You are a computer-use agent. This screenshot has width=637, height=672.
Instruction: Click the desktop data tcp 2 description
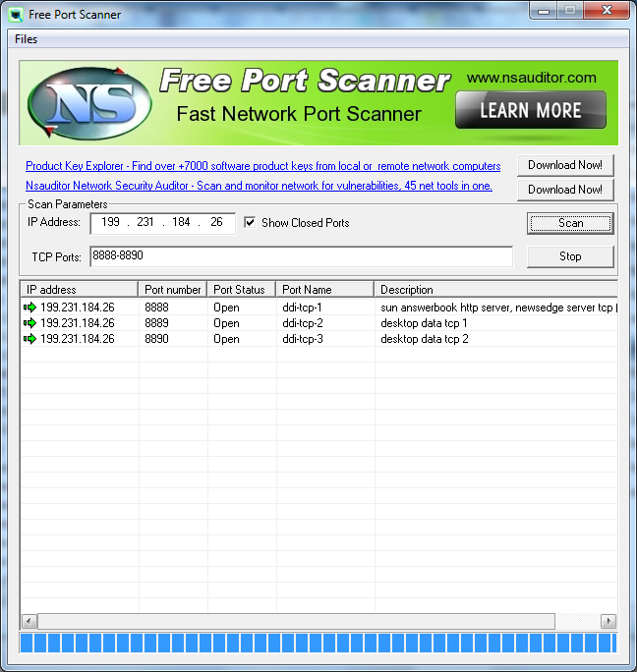coord(425,339)
